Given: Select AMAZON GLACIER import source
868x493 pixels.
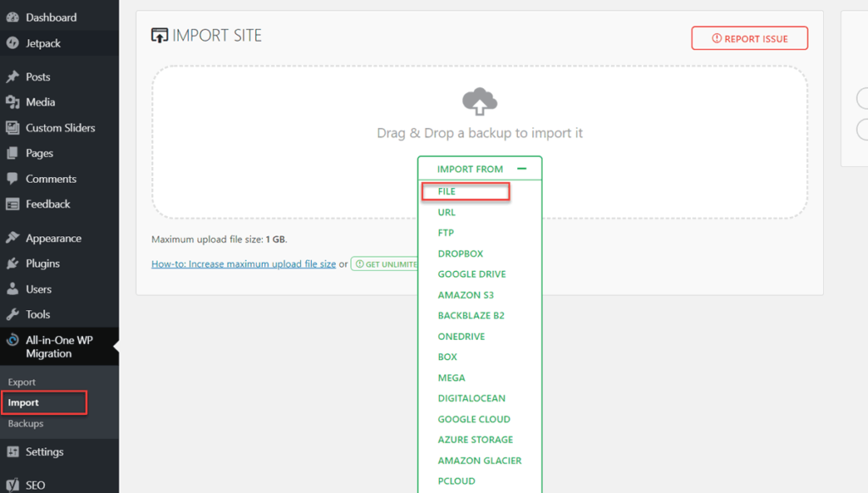Looking at the screenshot, I should click(480, 460).
